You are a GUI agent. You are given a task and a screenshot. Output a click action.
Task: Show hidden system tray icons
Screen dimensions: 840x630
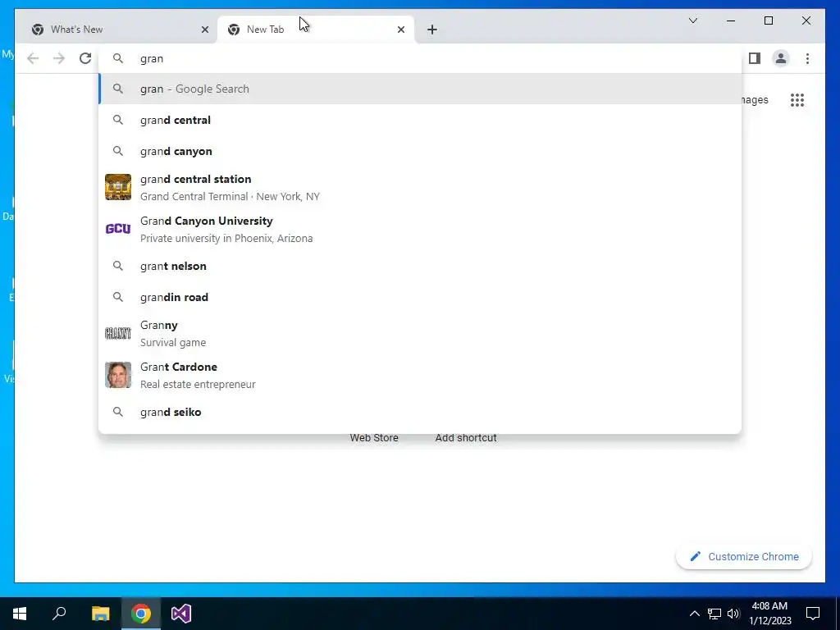coord(694,614)
